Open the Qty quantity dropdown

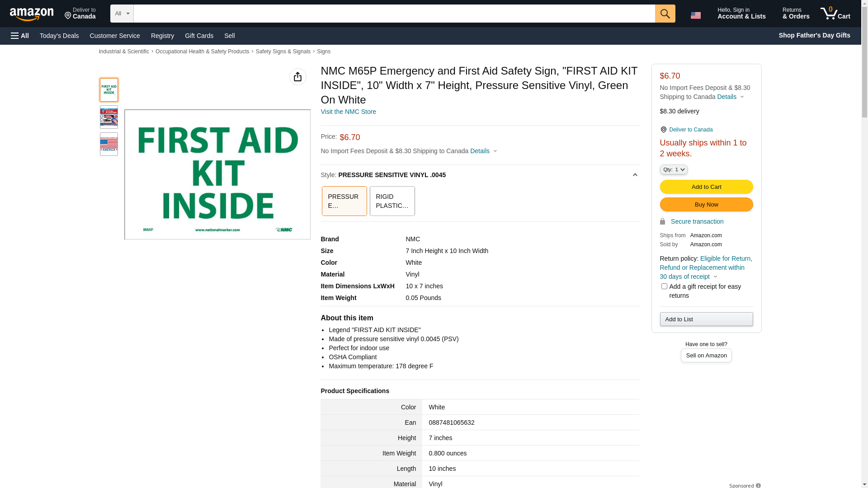click(673, 169)
